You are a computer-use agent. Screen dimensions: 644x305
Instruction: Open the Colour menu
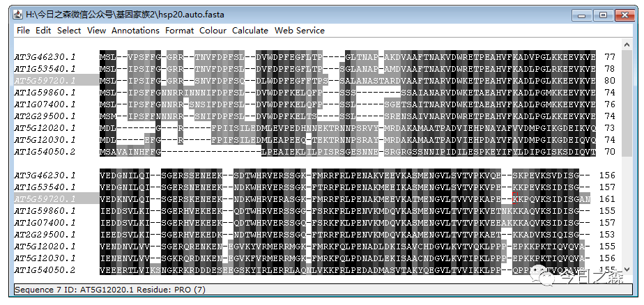[x=213, y=31]
